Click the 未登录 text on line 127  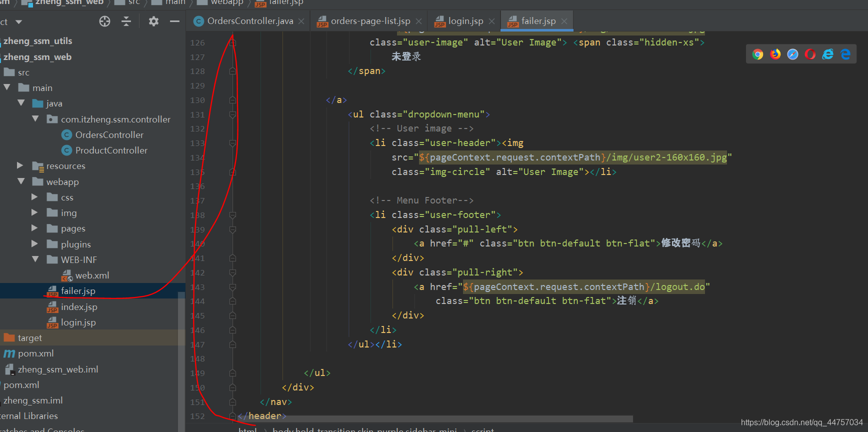(406, 56)
